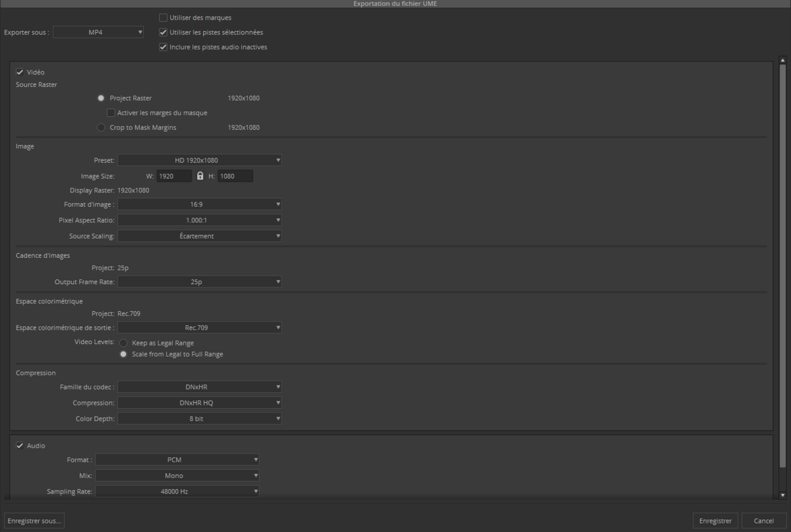791x532 pixels.
Task: Click the Espace colorimétrique Project Rec.709 value
Action: tap(131, 313)
